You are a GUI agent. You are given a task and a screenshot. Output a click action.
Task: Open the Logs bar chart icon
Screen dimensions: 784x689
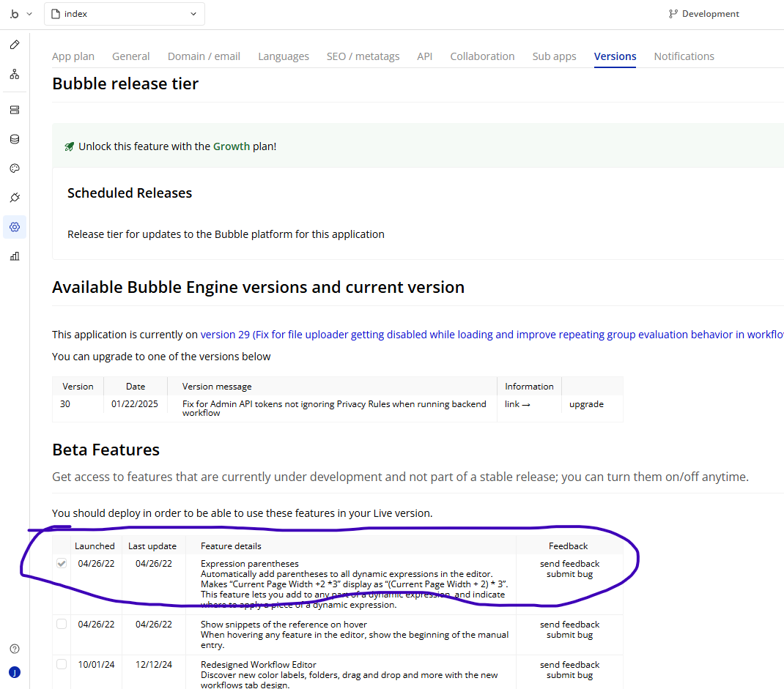pyautogui.click(x=15, y=256)
